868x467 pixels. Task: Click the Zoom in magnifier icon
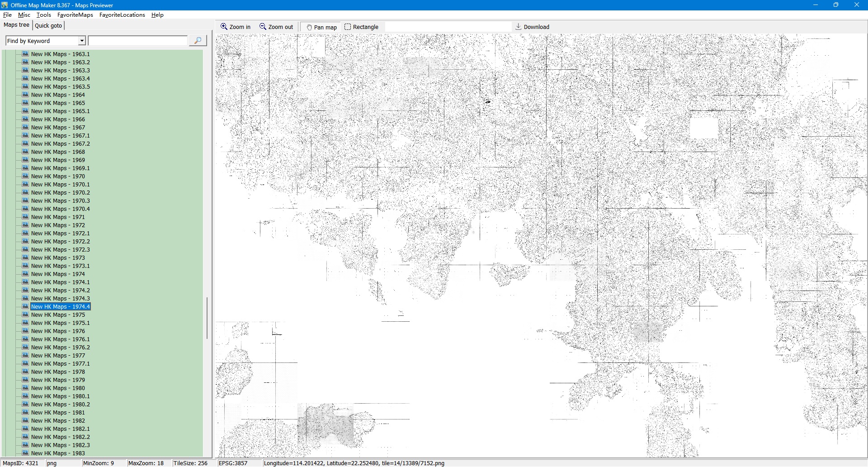(224, 27)
